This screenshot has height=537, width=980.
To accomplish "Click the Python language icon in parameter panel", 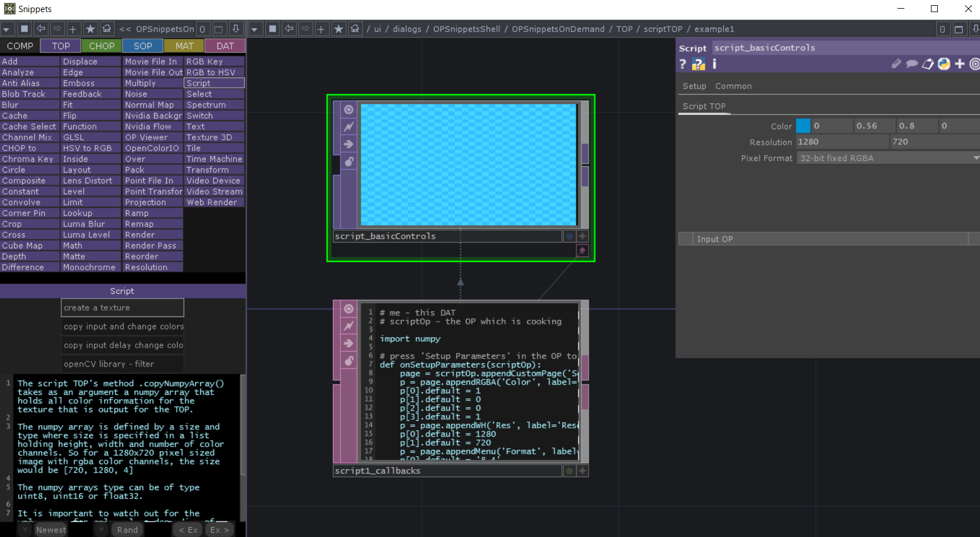I will (x=944, y=64).
